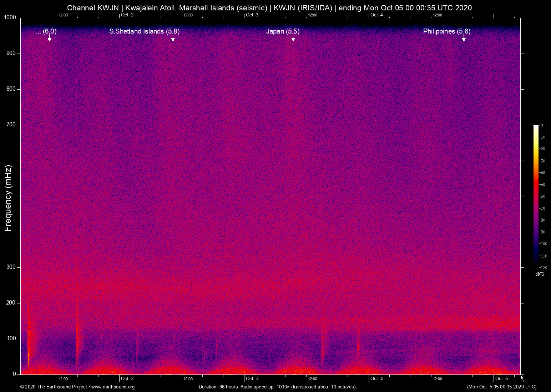Image resolution: width=551 pixels, height=392 pixels.
Task: Click the -120 mark at colorbar bottom
Action: pos(543,267)
